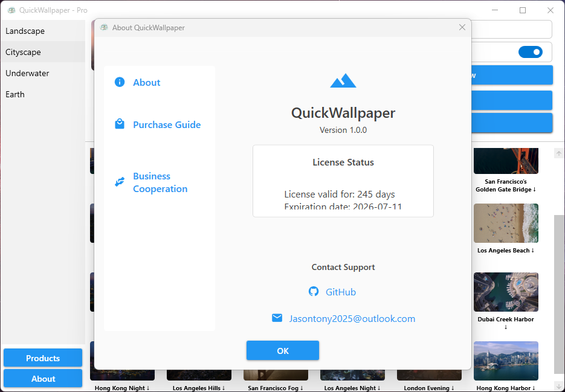Select the Los Angeles Beach thumbnail

[x=506, y=223]
